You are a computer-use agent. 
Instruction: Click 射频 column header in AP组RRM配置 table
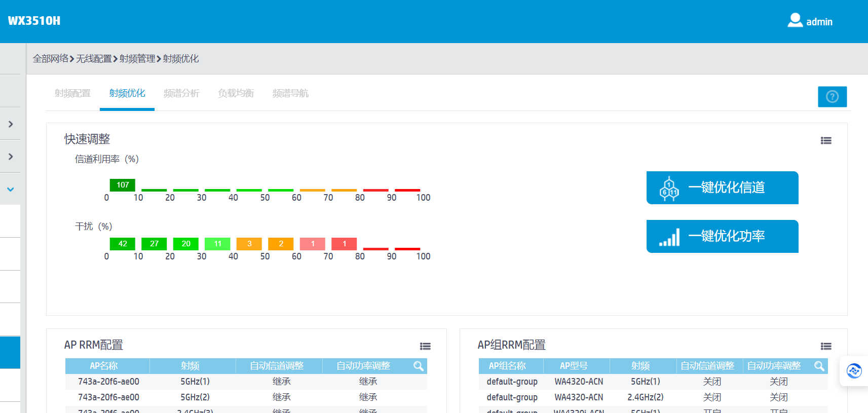point(640,366)
